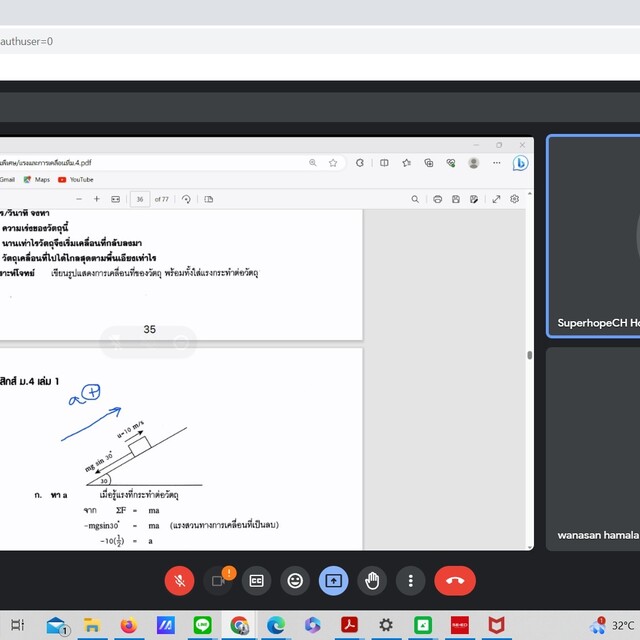Open the McAfee icon on taskbar
This screenshot has width=640, height=640.
[x=496, y=625]
